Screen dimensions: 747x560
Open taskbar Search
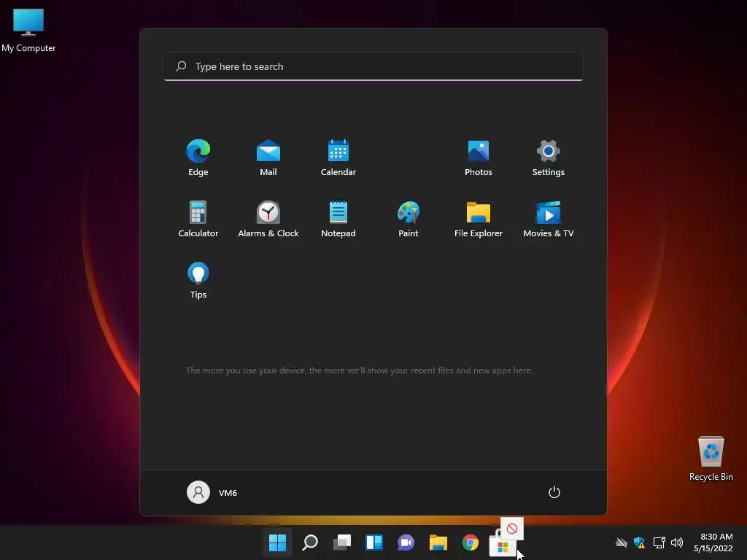[x=309, y=542]
